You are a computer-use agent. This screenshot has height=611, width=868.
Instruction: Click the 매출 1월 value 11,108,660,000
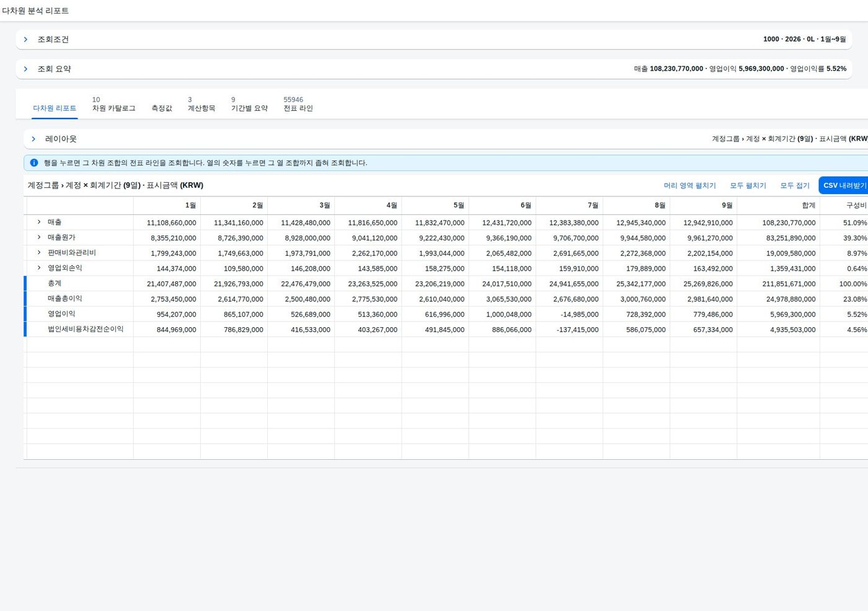[x=171, y=223]
